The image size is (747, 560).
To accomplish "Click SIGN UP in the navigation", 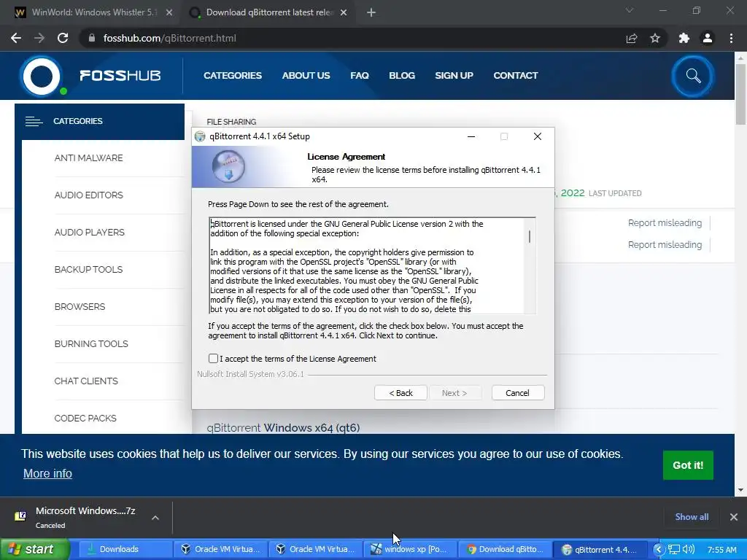I will point(454,75).
